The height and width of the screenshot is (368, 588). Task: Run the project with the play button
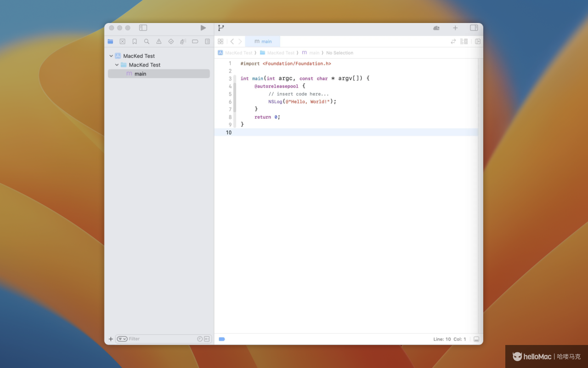click(203, 28)
